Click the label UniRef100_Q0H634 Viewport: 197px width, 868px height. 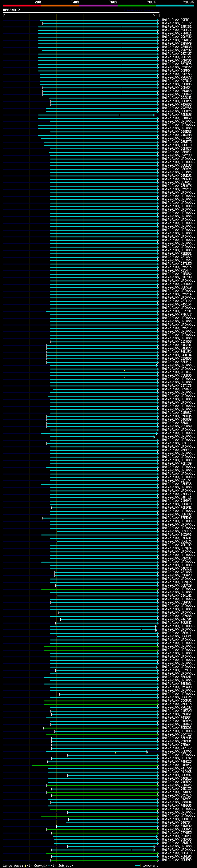click(176, 88)
